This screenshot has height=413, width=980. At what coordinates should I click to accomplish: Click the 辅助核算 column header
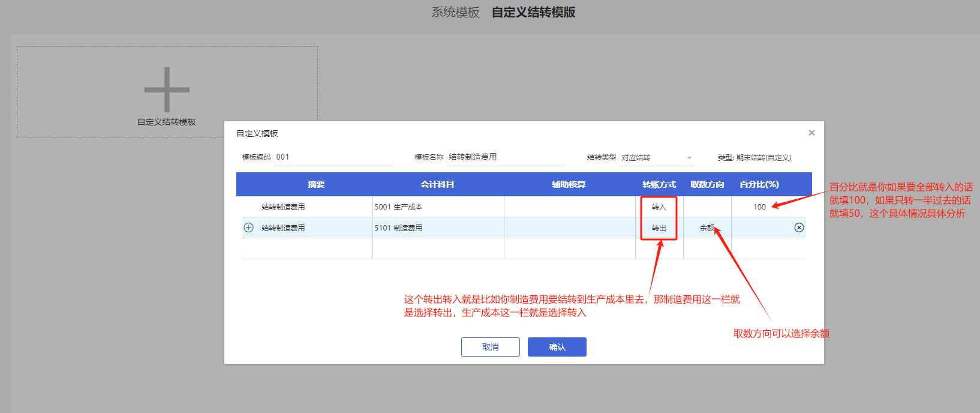tap(569, 184)
